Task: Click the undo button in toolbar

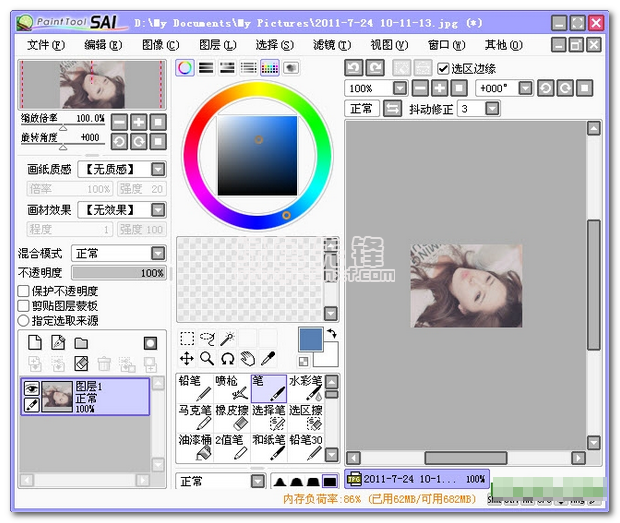Action: [354, 68]
